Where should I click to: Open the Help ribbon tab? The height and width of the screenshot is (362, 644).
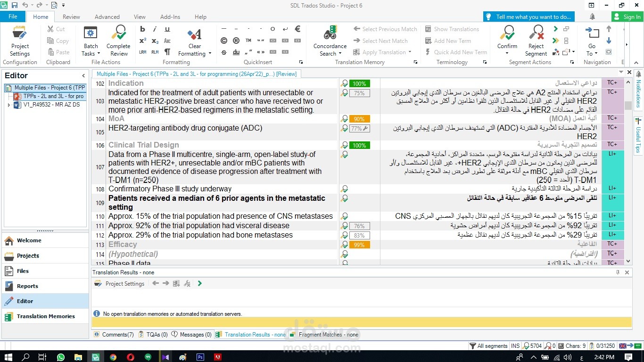click(200, 17)
